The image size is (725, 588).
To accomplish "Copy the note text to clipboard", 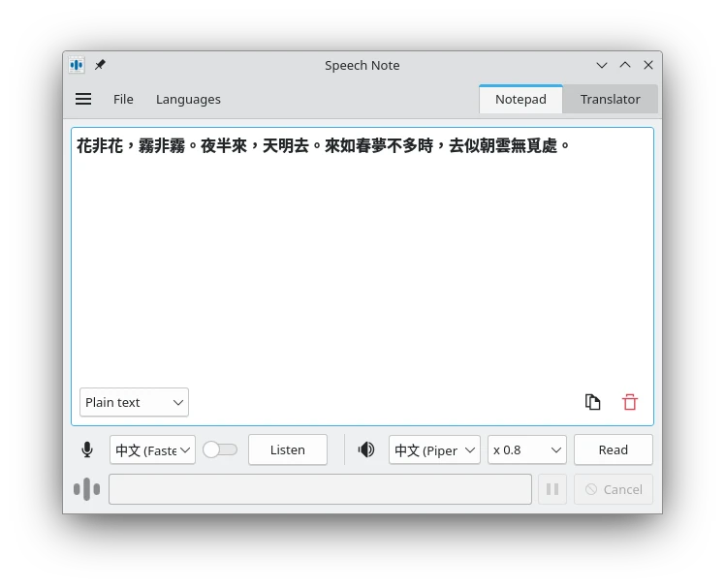I will click(592, 402).
